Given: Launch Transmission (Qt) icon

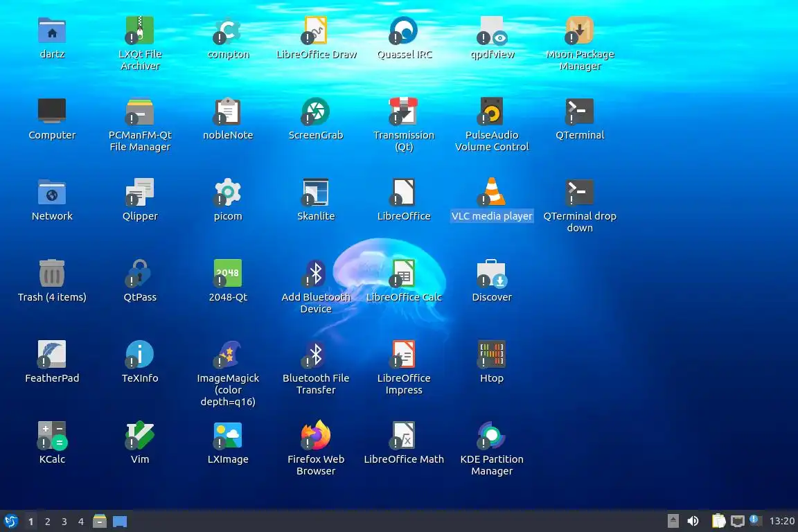Looking at the screenshot, I should pos(404,112).
